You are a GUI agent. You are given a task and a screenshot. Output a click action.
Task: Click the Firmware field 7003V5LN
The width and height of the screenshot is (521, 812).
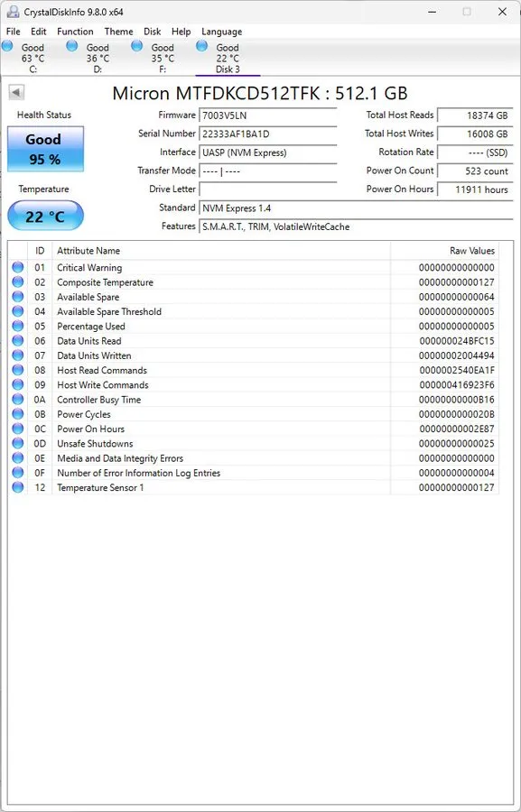pyautogui.click(x=268, y=115)
